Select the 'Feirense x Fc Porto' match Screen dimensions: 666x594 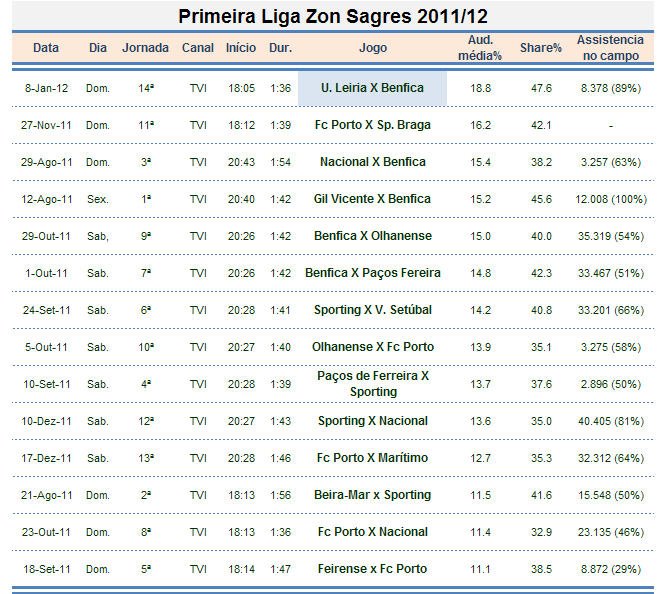[x=373, y=569]
